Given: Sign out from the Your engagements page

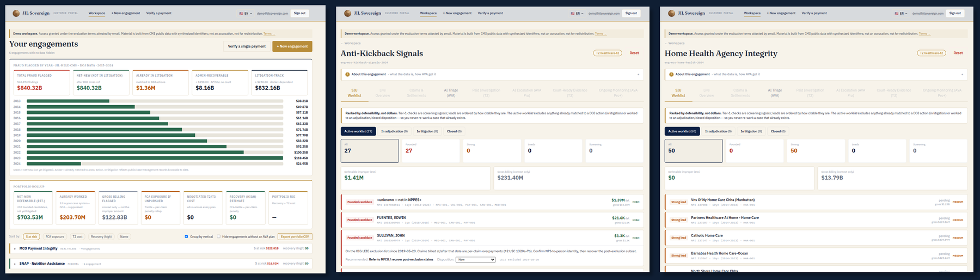Looking at the screenshot, I should [299, 13].
